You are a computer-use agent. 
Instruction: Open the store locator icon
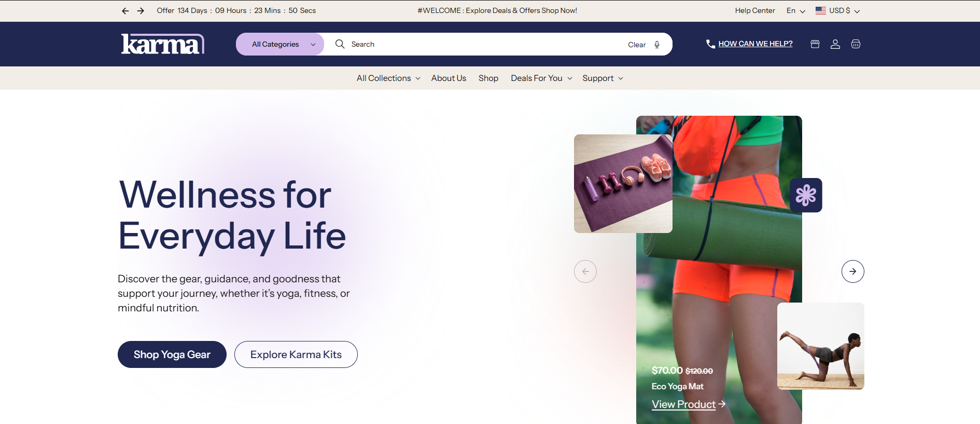click(815, 44)
